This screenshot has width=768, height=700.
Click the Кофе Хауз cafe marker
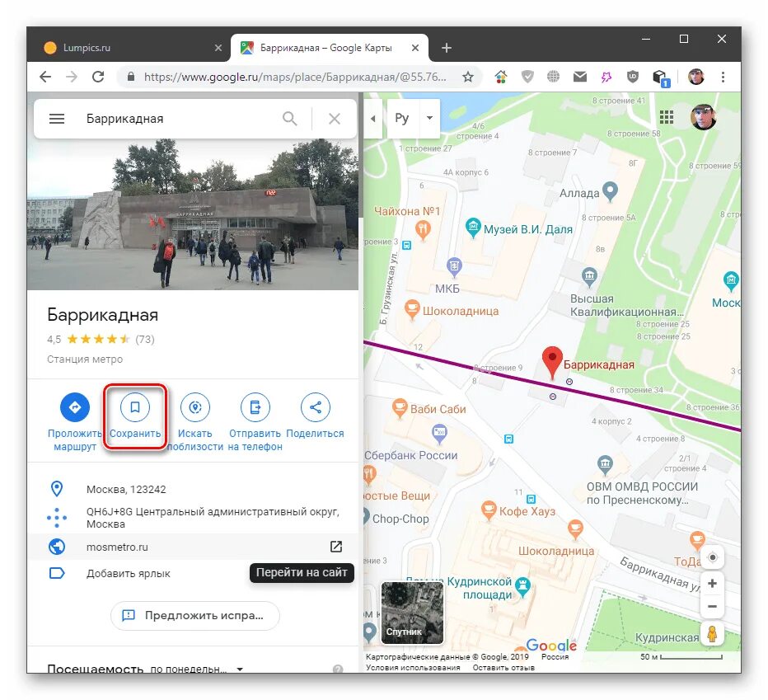coord(489,510)
